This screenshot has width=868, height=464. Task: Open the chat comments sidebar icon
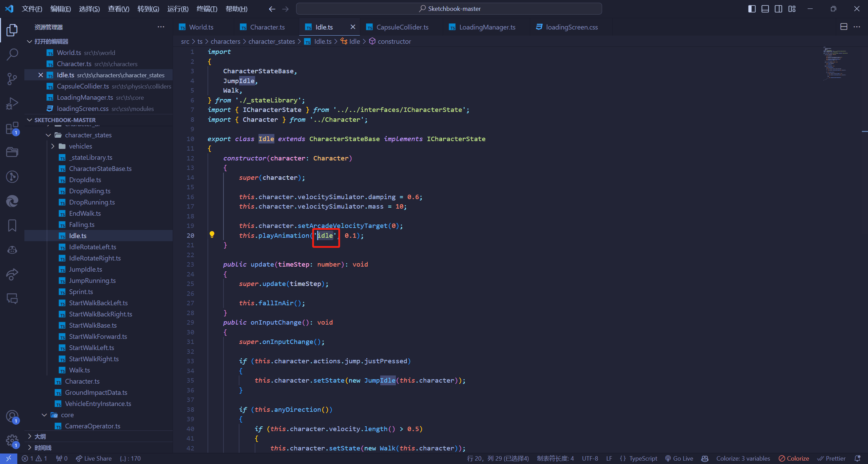pos(12,299)
